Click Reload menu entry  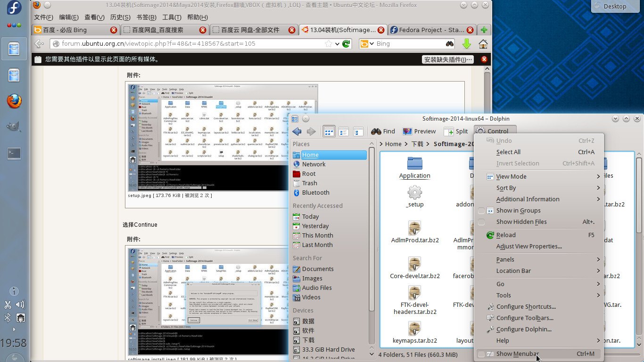(x=539, y=235)
